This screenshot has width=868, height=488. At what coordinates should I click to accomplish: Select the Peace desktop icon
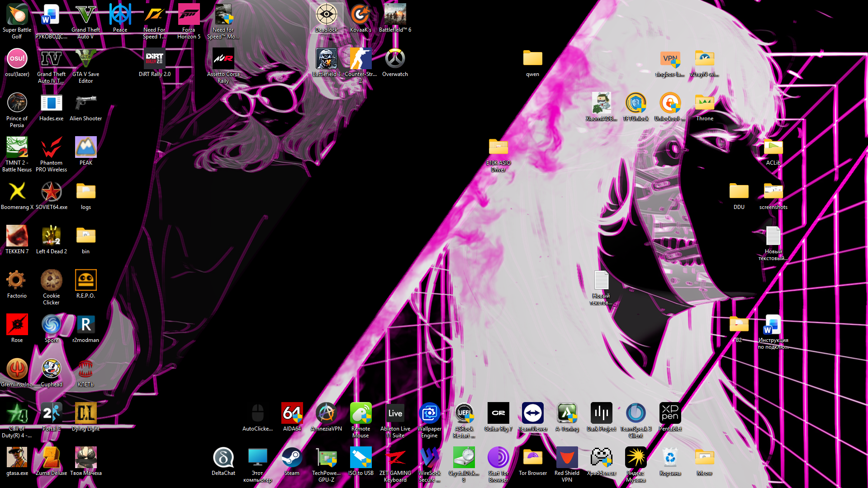coord(120,18)
